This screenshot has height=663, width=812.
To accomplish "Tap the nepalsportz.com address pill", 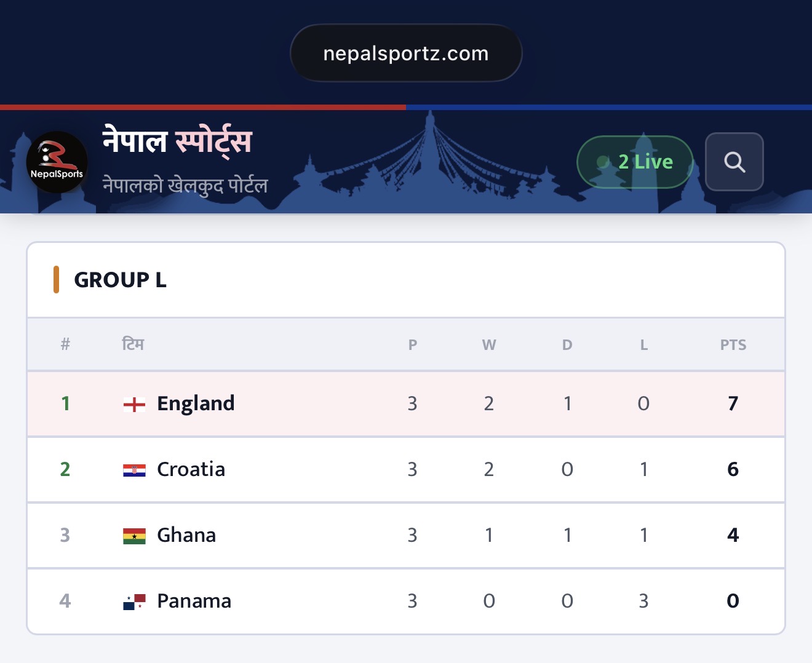I will coord(406,53).
